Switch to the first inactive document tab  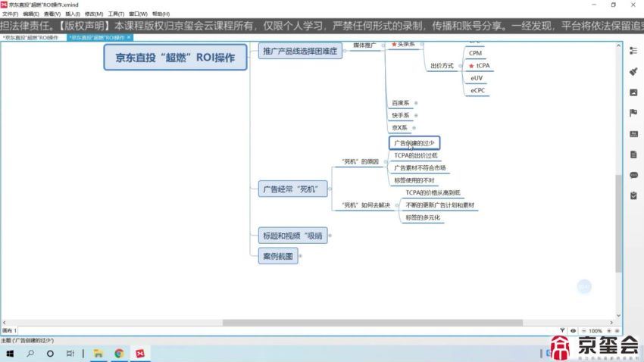pos(31,37)
